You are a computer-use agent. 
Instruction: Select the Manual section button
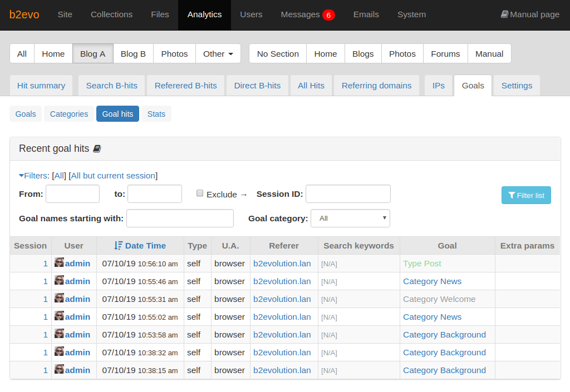[489, 54]
